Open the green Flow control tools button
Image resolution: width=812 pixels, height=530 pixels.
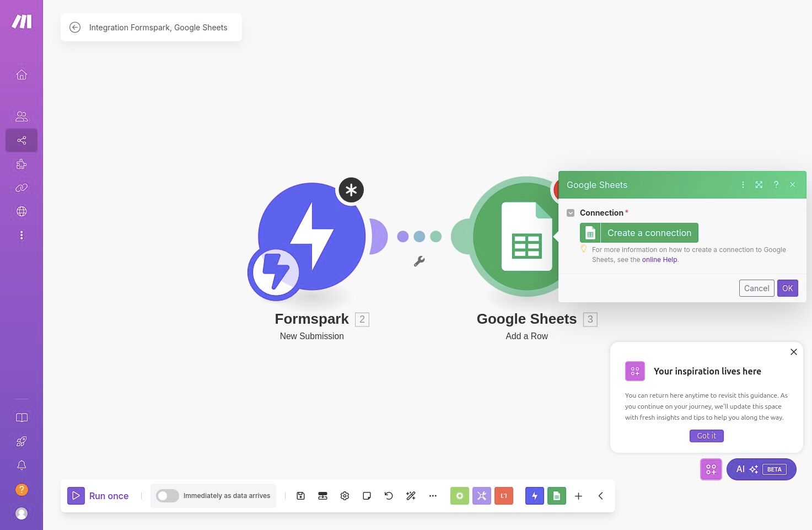[460, 496]
